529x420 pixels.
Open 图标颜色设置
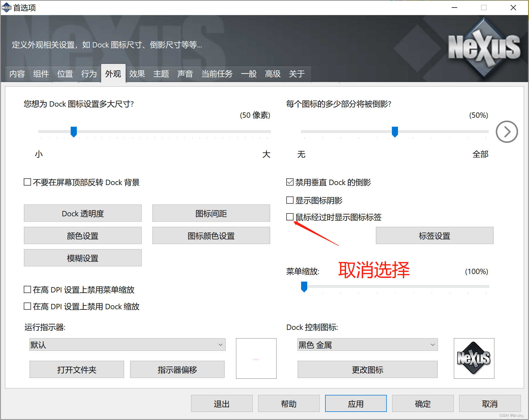(211, 236)
